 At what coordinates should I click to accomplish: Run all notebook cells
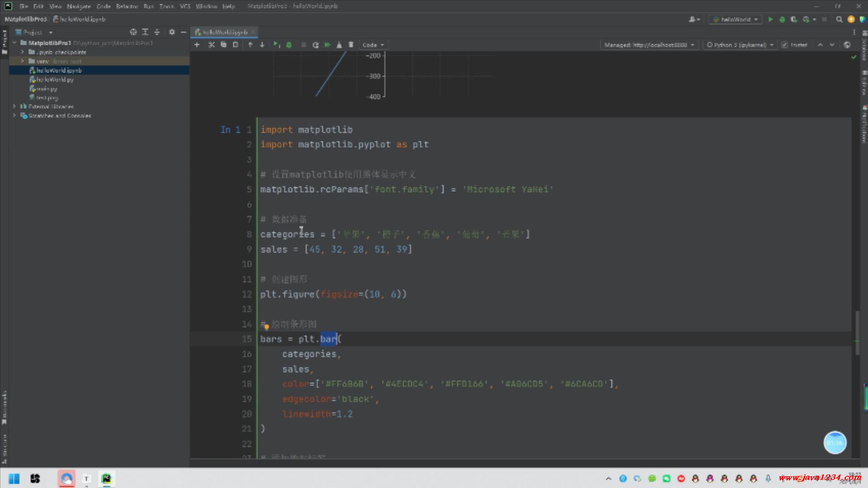(x=327, y=45)
